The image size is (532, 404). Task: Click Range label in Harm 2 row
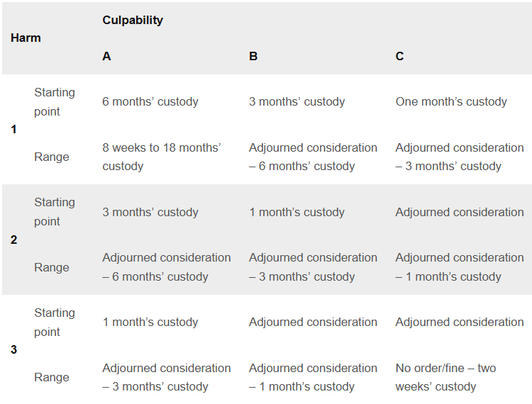[x=52, y=267]
